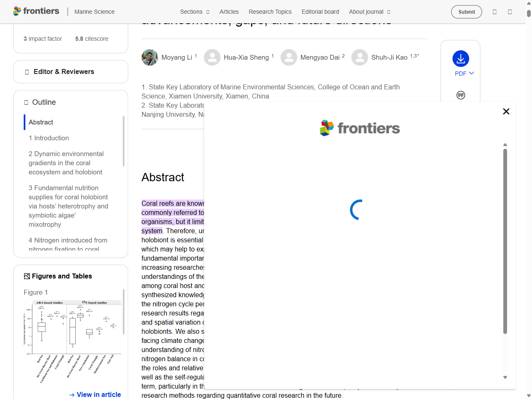Click the user profile icon top right
The height and width of the screenshot is (399, 532).
(x=510, y=12)
